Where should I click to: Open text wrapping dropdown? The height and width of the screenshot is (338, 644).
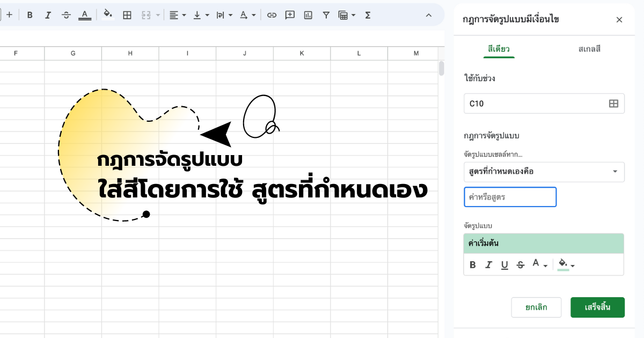click(224, 15)
